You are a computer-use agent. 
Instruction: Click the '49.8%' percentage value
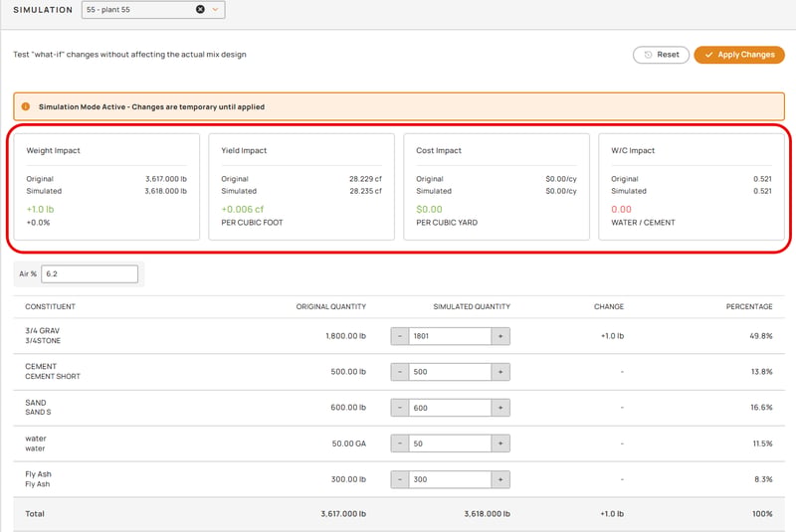(x=761, y=336)
